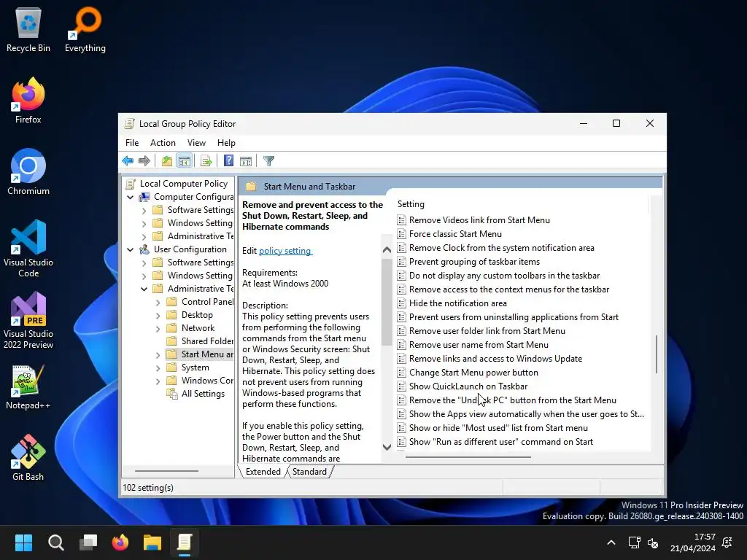Select All Settings in the tree
This screenshot has width=747, height=560.
tap(203, 394)
